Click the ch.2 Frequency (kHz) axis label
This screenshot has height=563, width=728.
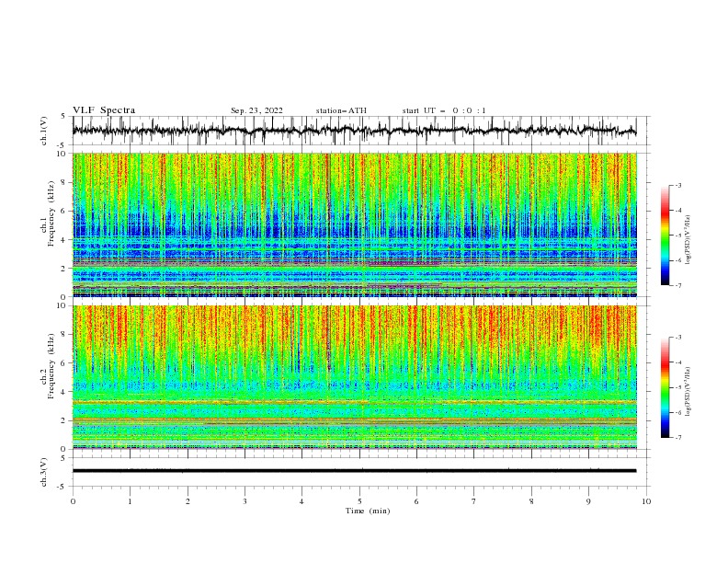pos(48,366)
